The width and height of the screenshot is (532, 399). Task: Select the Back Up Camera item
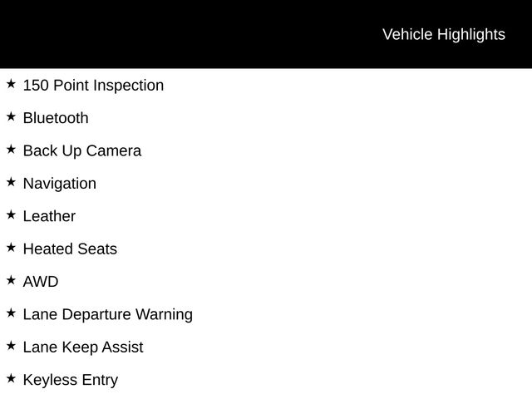tap(82, 151)
